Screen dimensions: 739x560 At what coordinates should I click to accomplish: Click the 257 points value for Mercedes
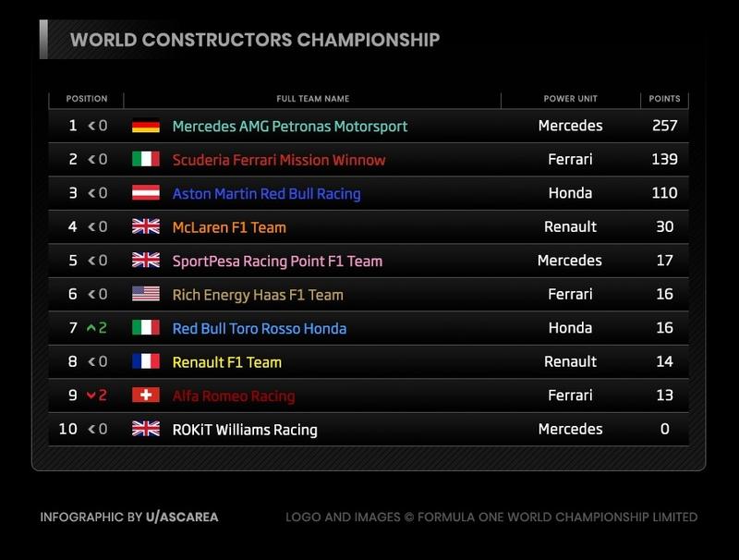(x=664, y=126)
